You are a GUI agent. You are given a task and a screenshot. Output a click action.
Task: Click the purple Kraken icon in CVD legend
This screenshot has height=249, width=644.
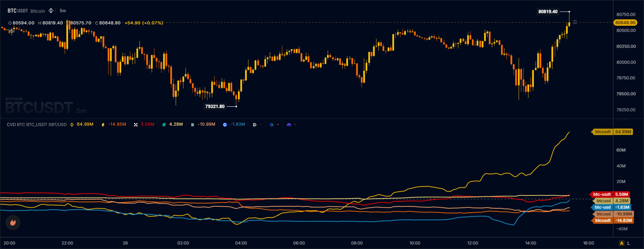point(289,124)
